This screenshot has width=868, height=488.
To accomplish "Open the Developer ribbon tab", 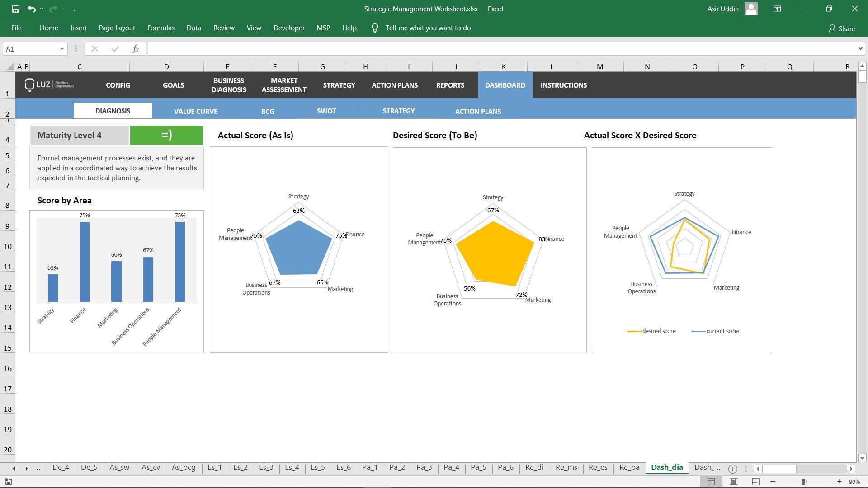I will (x=289, y=28).
